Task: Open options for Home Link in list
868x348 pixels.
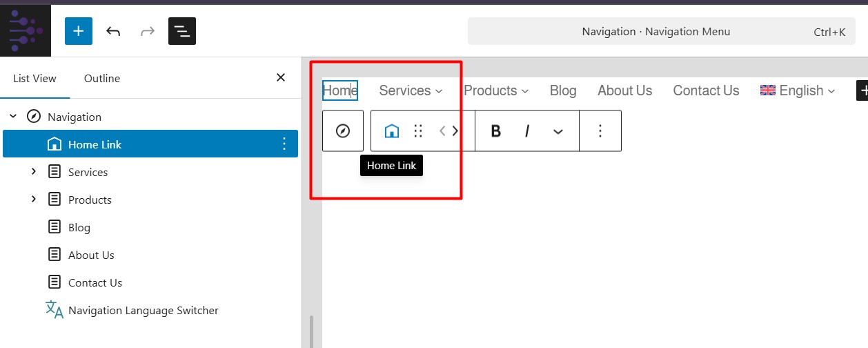Action: pos(284,144)
